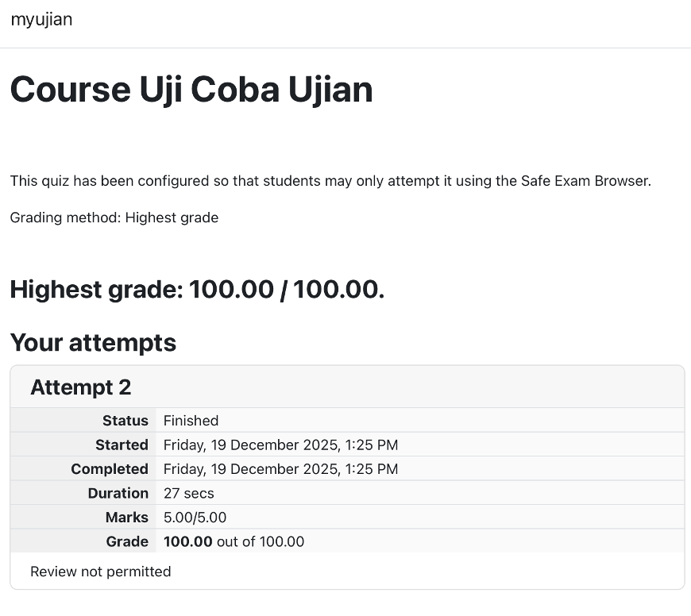
Task: Click the Grading method: Highest grade text
Action: (114, 218)
